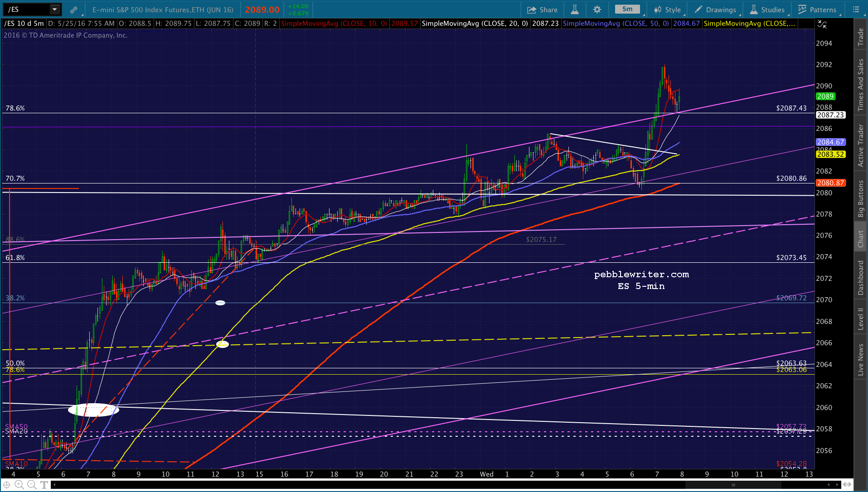The image size is (868, 492).
Task: Zoom out with the magnifier minus icon
Action: pyautogui.click(x=32, y=485)
